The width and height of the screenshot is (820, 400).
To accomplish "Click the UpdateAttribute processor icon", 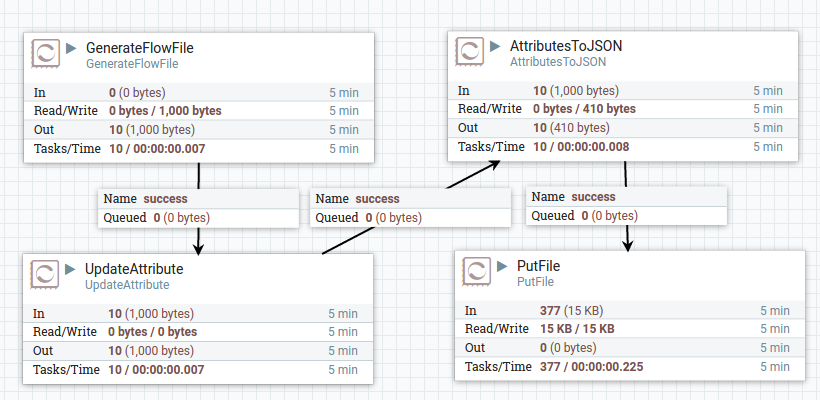I will point(44,274).
